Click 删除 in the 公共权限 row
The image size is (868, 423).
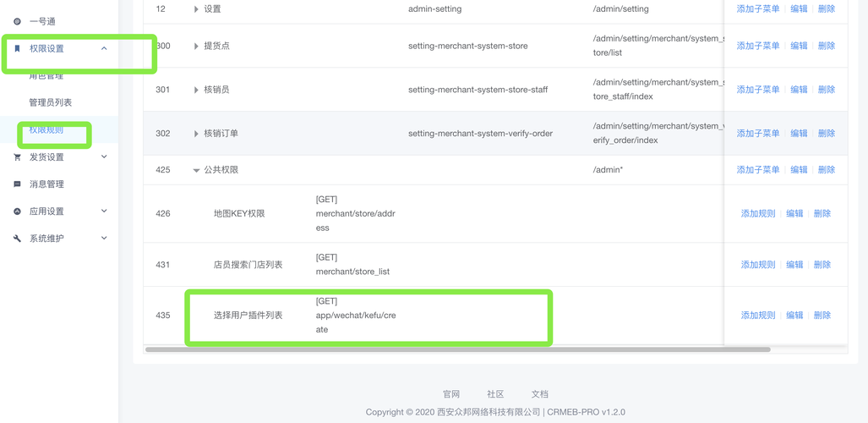pos(827,170)
